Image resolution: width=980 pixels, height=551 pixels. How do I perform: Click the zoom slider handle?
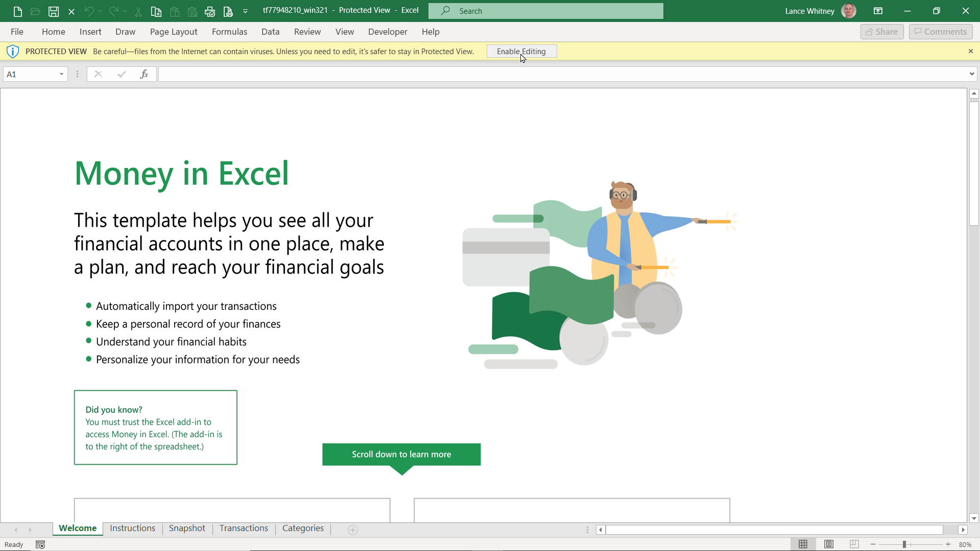904,544
